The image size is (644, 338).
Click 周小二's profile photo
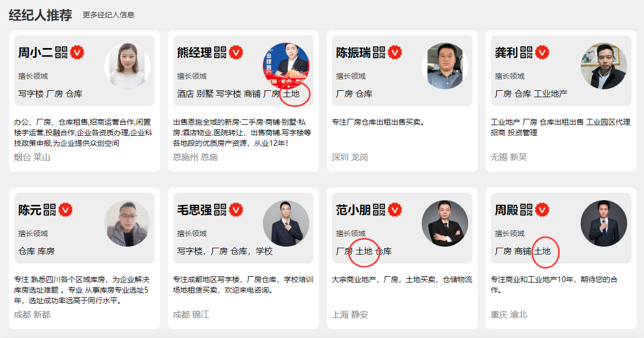[x=127, y=66]
